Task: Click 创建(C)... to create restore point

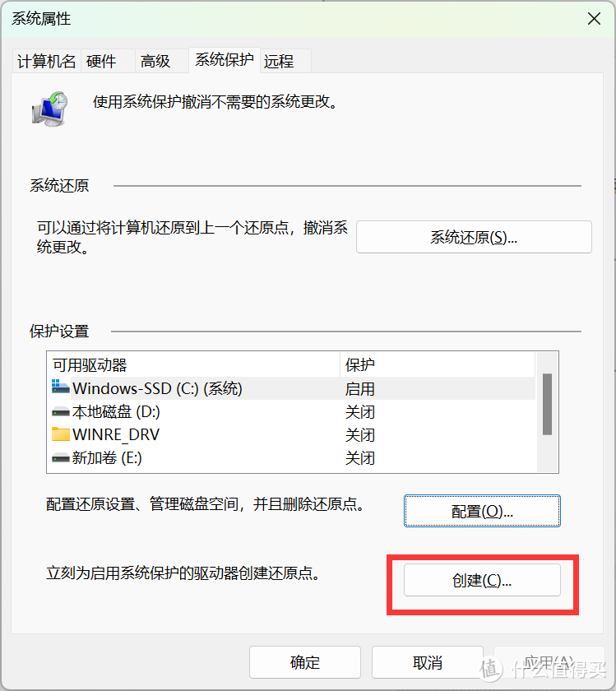Action: pos(482,580)
